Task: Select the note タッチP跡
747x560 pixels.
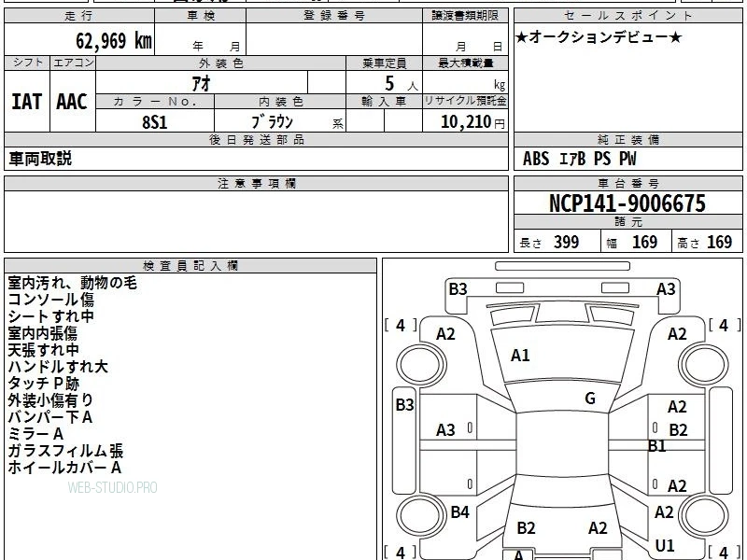Action: click(x=44, y=384)
